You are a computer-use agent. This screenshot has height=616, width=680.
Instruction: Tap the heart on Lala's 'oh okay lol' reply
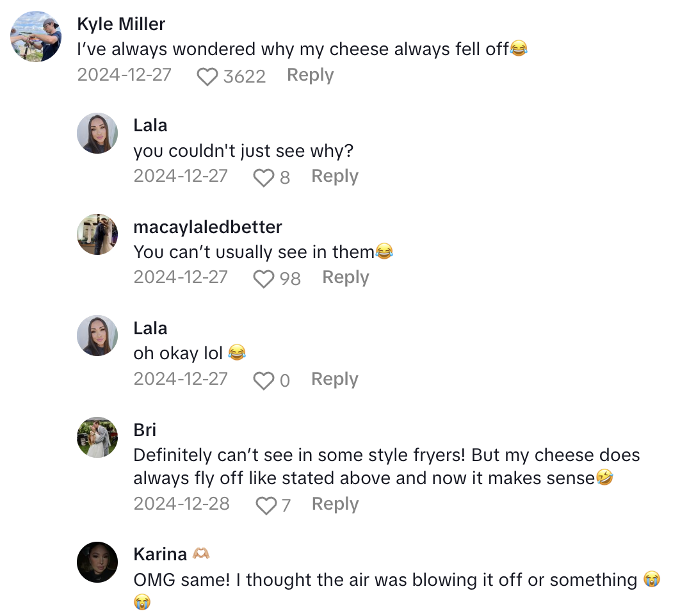(x=263, y=380)
